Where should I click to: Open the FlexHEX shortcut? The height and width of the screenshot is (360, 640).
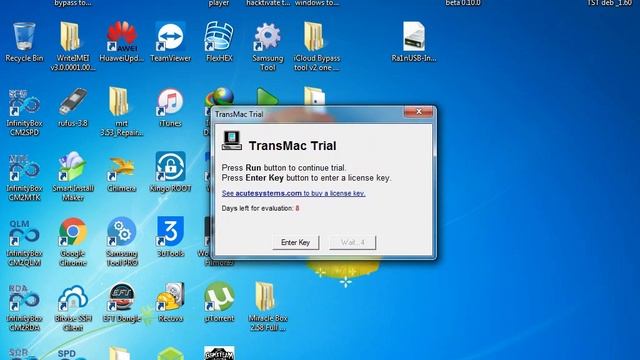click(x=219, y=41)
